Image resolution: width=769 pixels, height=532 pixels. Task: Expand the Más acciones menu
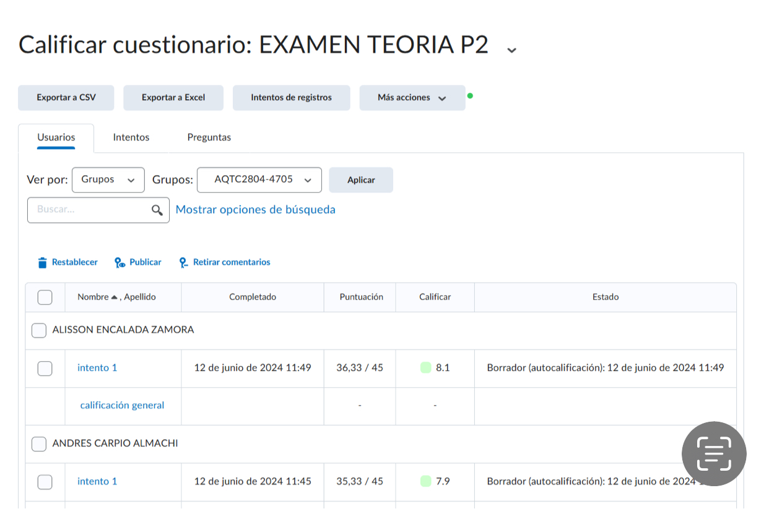[x=412, y=98]
